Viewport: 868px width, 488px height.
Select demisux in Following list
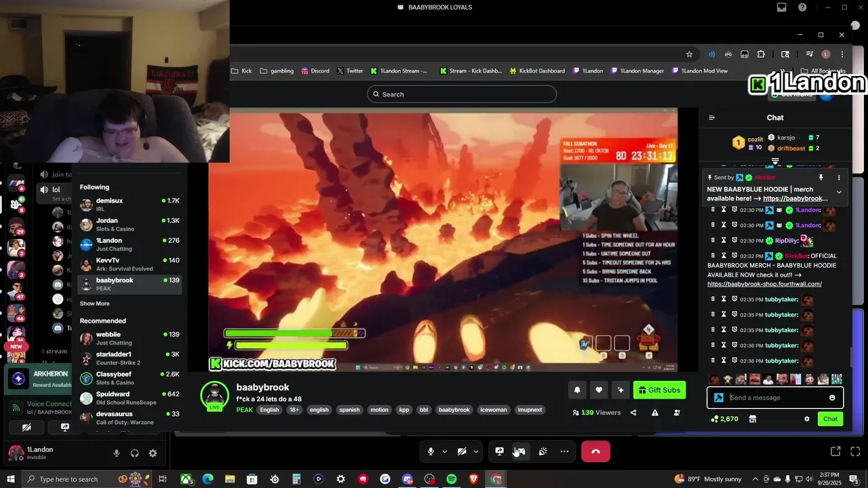pyautogui.click(x=130, y=205)
